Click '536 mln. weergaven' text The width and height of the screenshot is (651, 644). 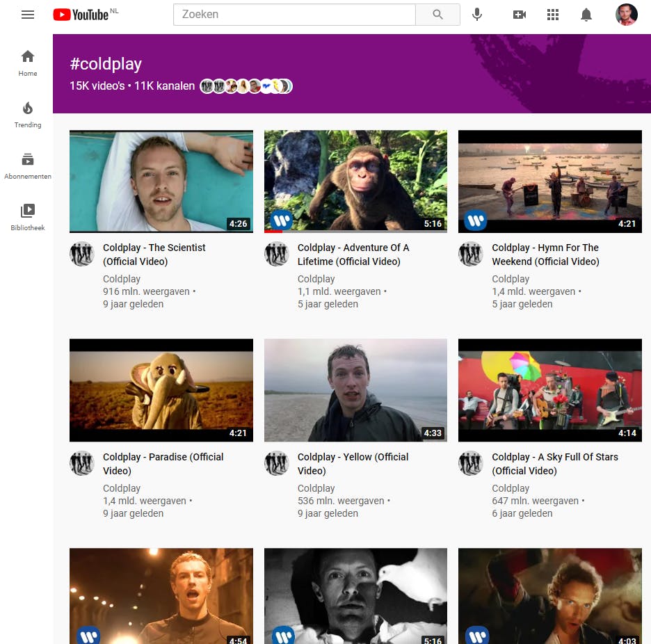pyautogui.click(x=341, y=501)
